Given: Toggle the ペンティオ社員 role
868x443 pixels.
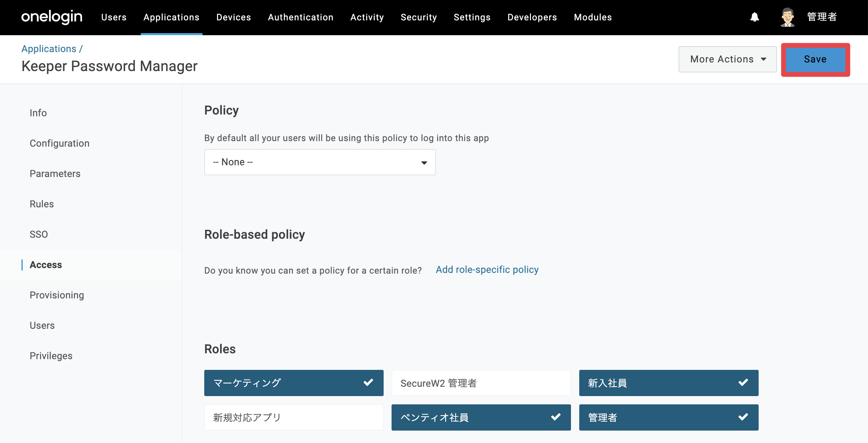Looking at the screenshot, I should [x=481, y=417].
